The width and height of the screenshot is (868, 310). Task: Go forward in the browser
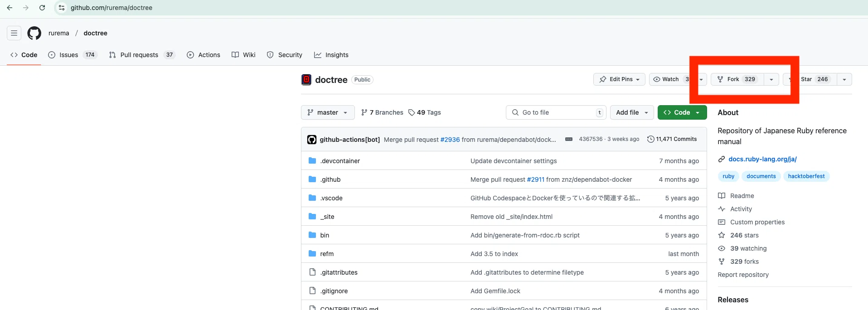tap(26, 8)
